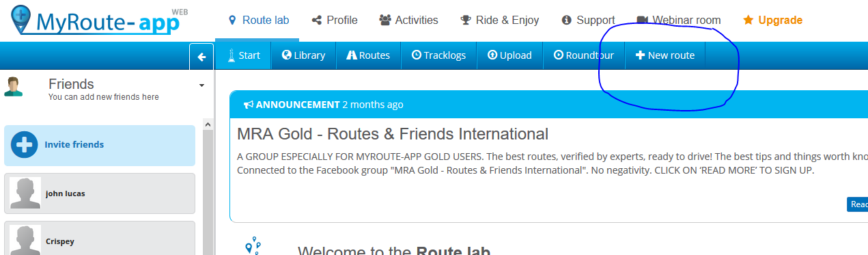
Task: Click the clock icon on Tracklogs
Action: (416, 55)
